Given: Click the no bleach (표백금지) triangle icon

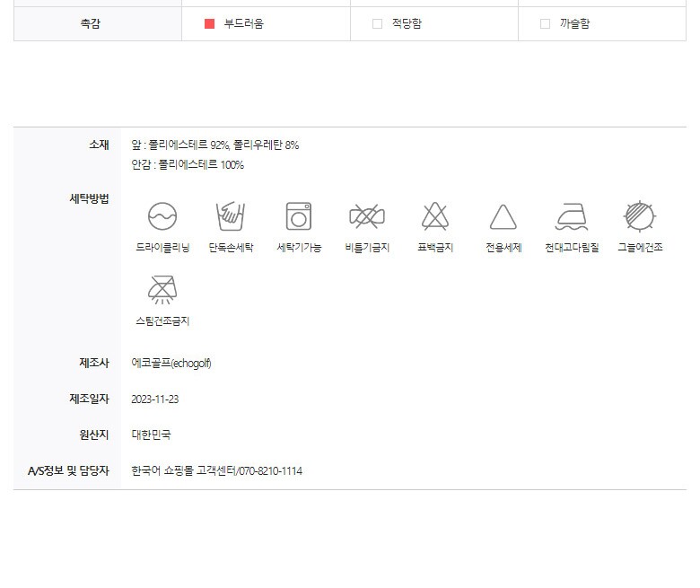Looking at the screenshot, I should pos(435,217).
